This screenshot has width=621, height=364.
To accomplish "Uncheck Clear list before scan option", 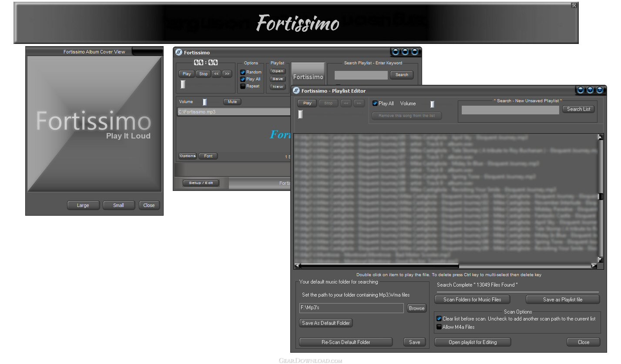I will pos(439,319).
